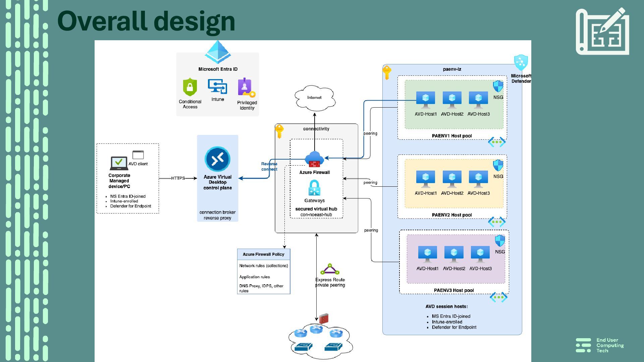
Task: Click the Privileged Identity badge icon
Action: tap(246, 87)
